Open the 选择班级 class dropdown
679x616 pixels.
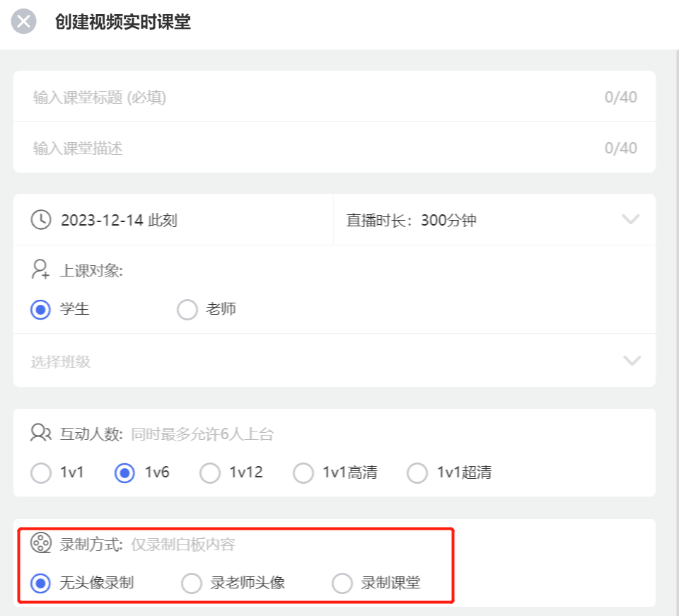coord(335,360)
